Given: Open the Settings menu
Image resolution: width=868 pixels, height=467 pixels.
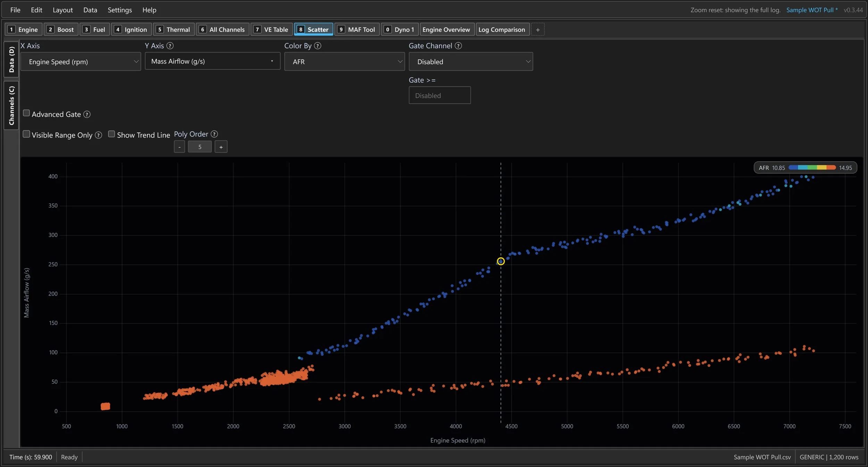Looking at the screenshot, I should tap(120, 10).
